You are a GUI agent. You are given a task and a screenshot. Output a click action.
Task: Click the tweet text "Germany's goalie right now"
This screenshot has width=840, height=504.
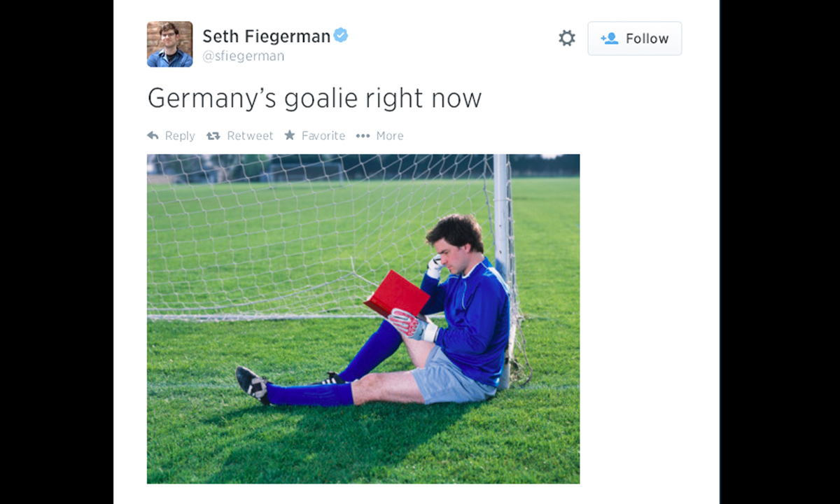coord(314,98)
